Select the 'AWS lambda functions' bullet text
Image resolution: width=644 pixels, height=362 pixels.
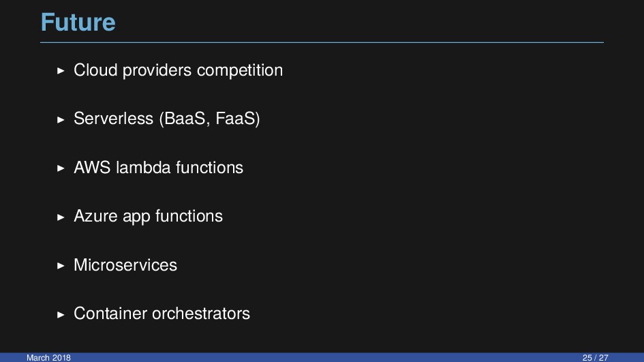point(159,168)
